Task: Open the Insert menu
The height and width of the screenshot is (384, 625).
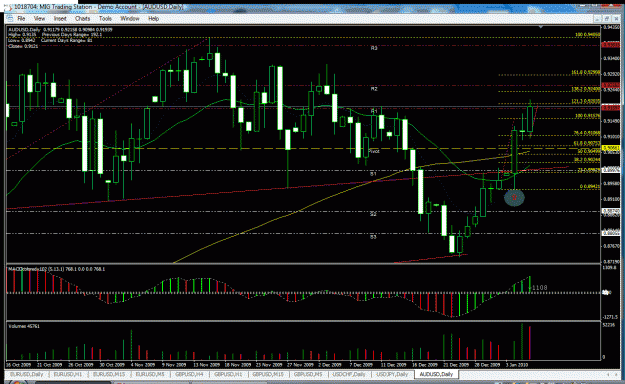Action: pos(60,19)
